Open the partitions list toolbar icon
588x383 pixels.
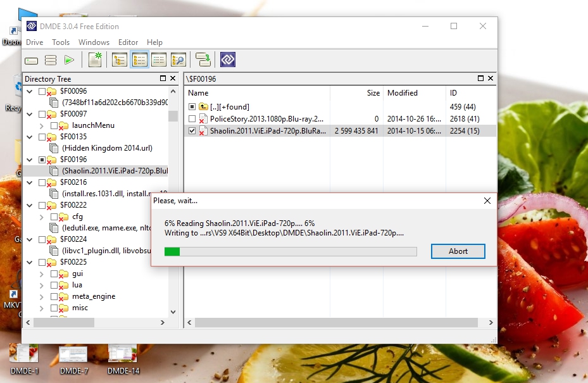50,60
